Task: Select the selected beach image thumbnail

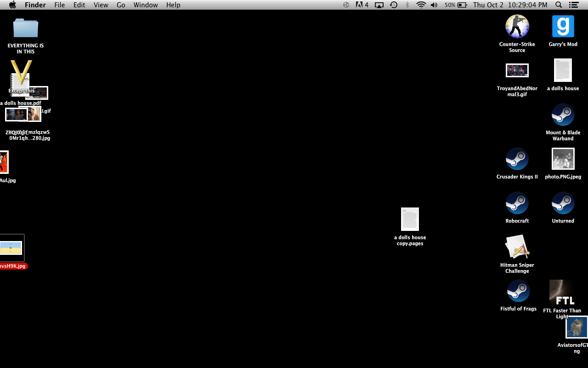Action: click(11, 248)
